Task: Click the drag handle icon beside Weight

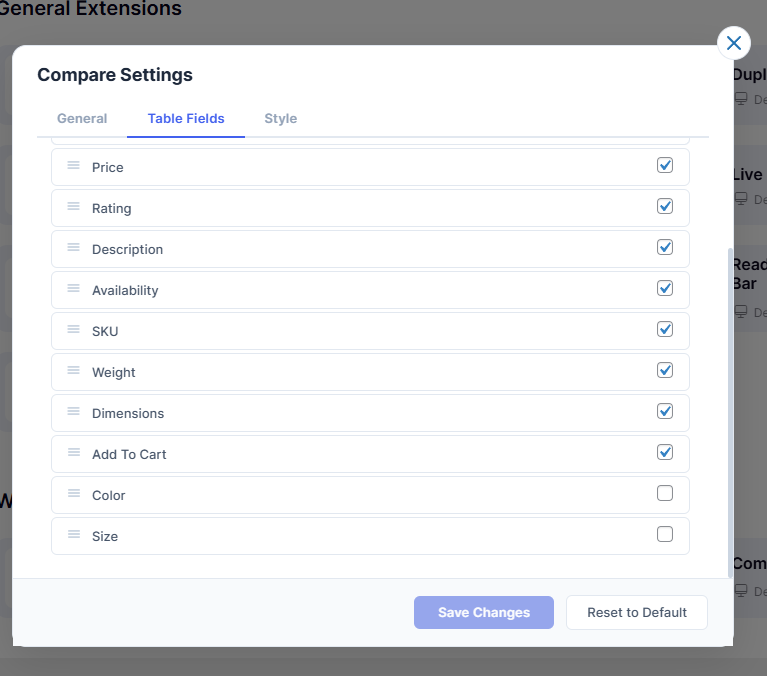Action: pyautogui.click(x=74, y=371)
